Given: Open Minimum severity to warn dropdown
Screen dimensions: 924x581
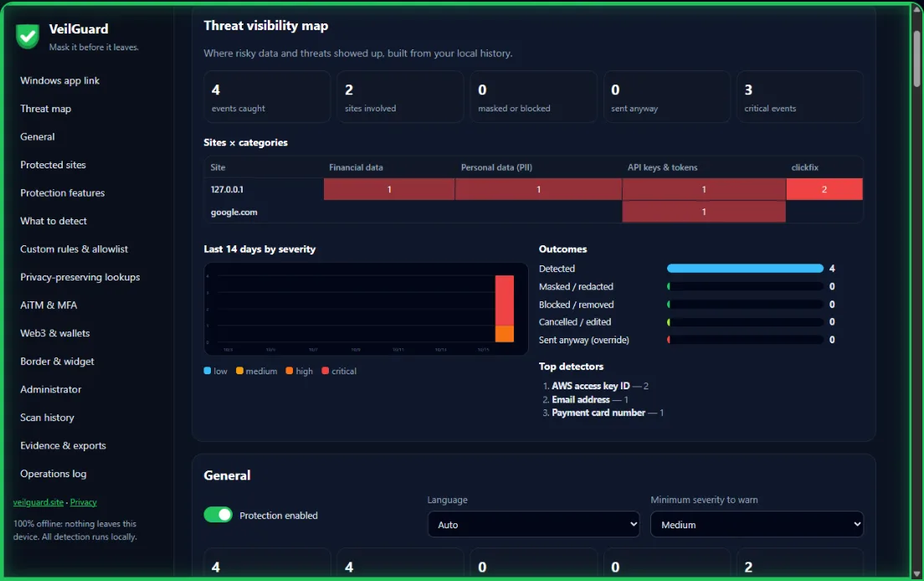Looking at the screenshot, I should tap(757, 524).
